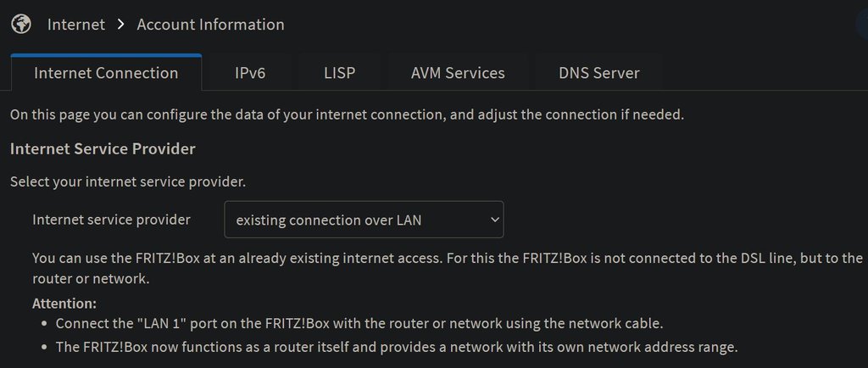Switch to the IPv6 tab

[250, 73]
